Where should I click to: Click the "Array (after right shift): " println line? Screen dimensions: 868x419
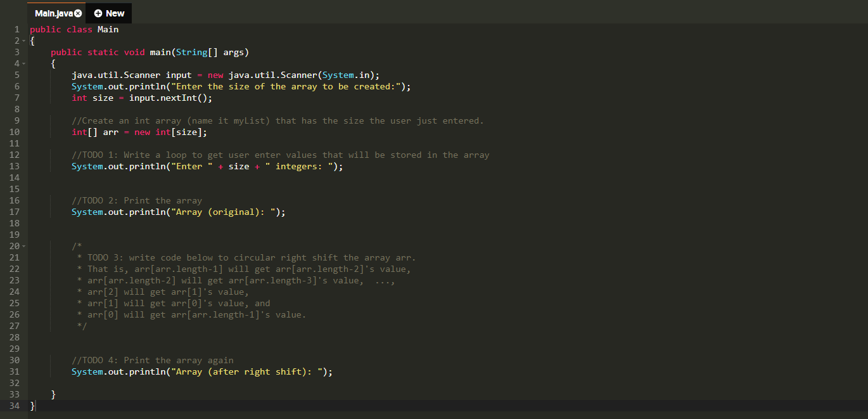pyautogui.click(x=202, y=371)
